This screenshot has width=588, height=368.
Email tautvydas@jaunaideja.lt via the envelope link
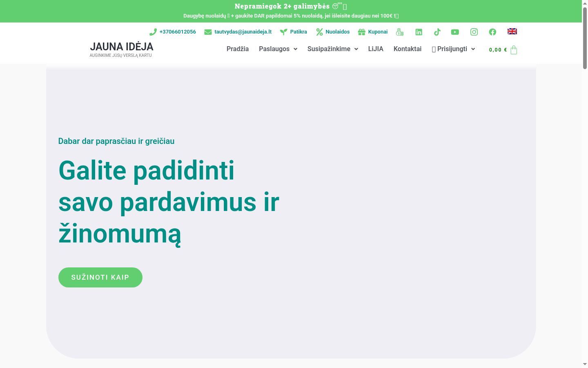pos(238,32)
